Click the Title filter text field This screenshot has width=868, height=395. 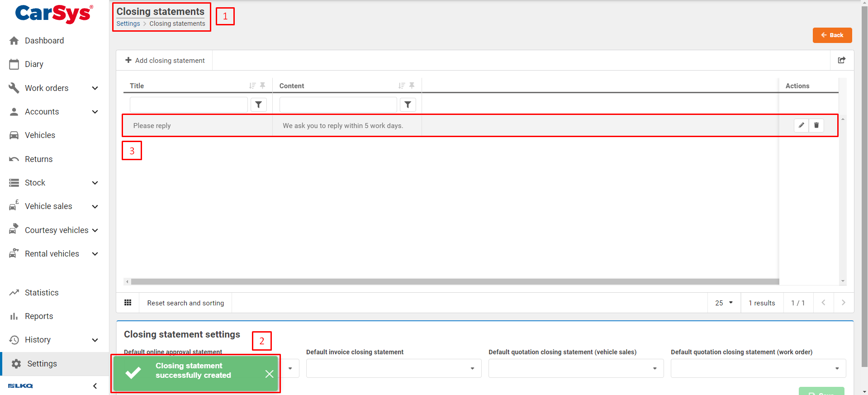[189, 105]
